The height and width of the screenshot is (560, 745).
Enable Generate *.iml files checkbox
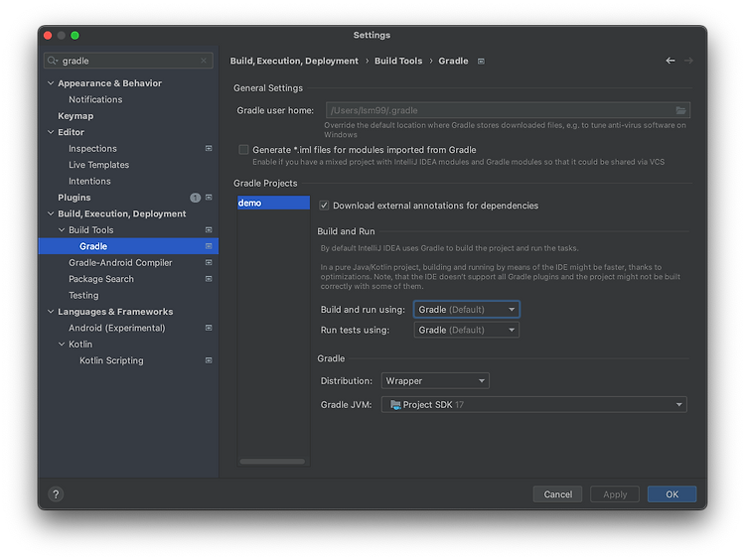(x=243, y=150)
